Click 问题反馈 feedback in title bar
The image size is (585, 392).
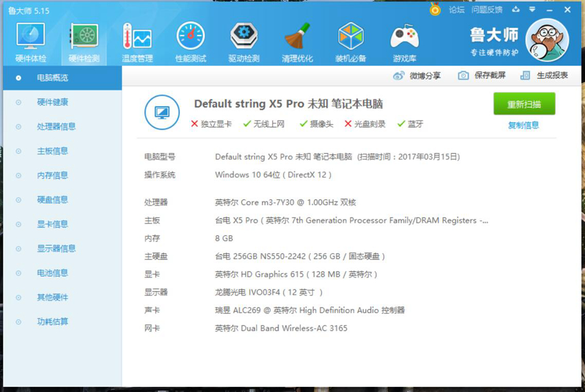(487, 9)
